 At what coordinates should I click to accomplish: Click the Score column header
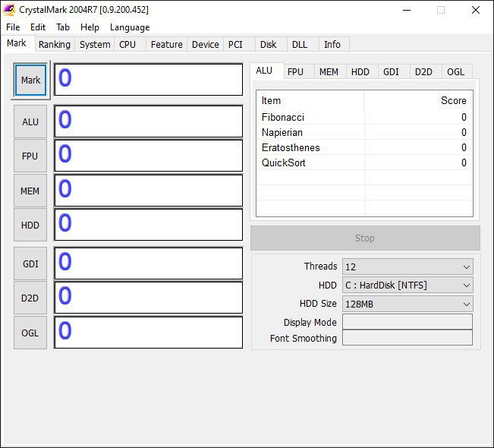(418, 100)
